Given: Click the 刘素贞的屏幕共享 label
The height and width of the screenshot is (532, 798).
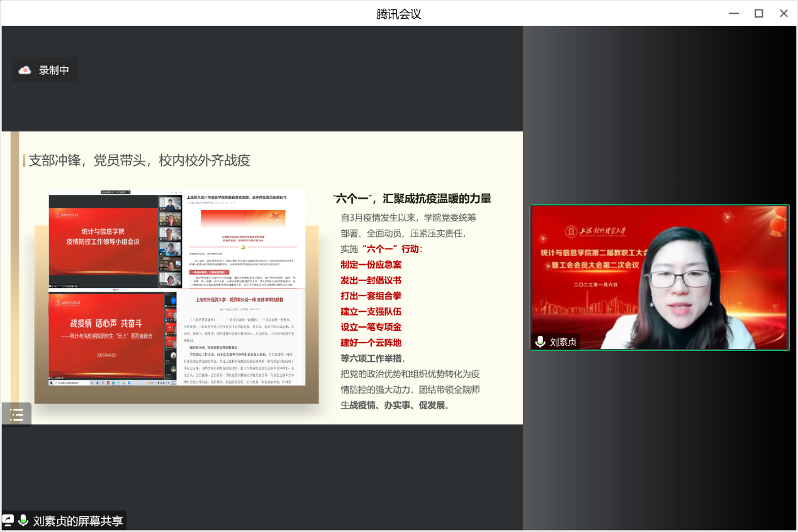Looking at the screenshot, I should 78,521.
